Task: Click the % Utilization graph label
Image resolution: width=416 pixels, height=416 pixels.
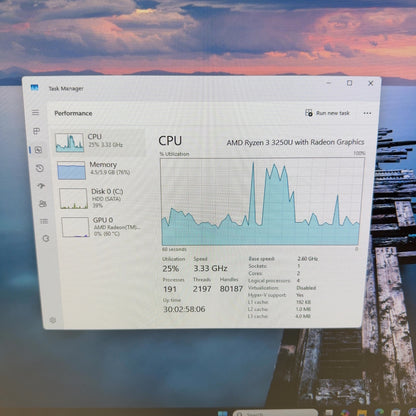Action: click(174, 154)
